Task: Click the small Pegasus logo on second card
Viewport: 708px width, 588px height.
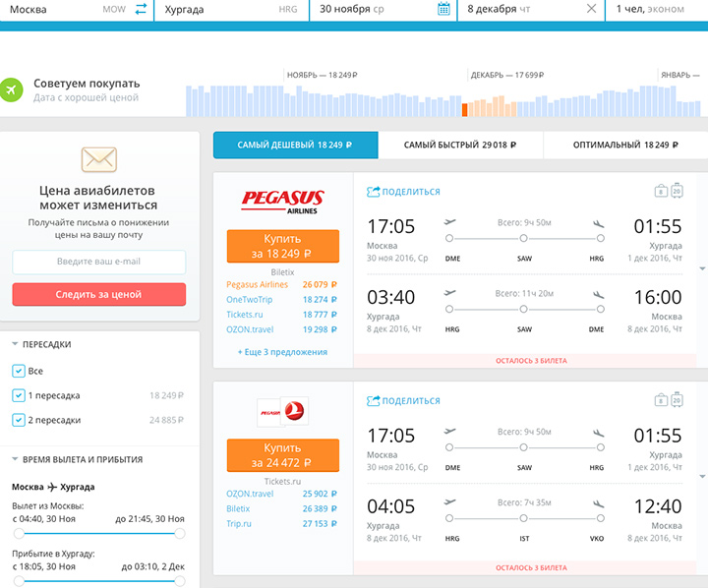Action: [269, 413]
